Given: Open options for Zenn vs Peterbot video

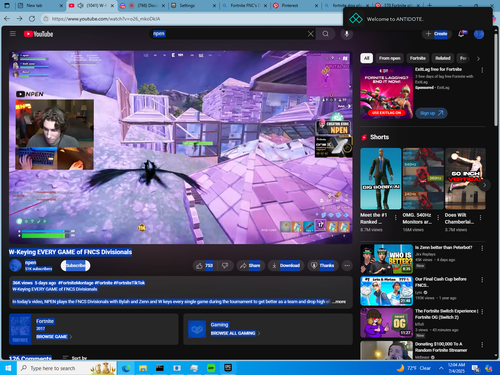Looking at the screenshot, I should [482, 248].
